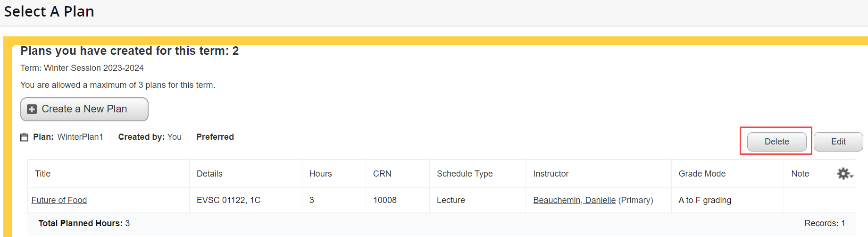Click the Hours column header
This screenshot has height=237, width=868.
tap(321, 174)
